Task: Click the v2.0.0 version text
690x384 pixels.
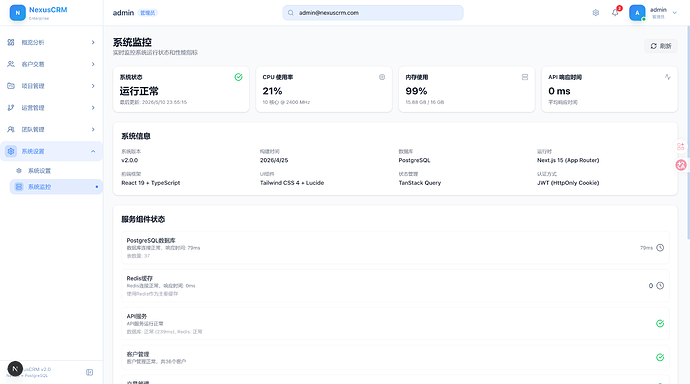Action: pos(130,160)
